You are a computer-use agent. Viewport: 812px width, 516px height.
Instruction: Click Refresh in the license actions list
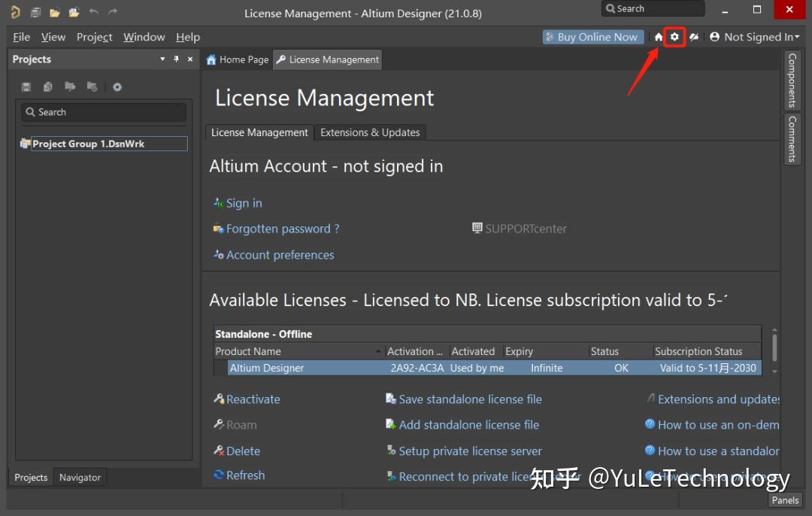click(245, 475)
